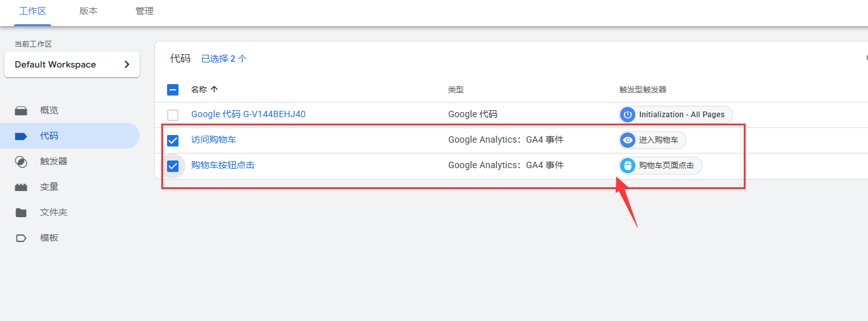Viewport: 868px width, 321px height.
Task: Uncheck the 购物车按钮点击 tag checkbox
Action: pos(173,166)
